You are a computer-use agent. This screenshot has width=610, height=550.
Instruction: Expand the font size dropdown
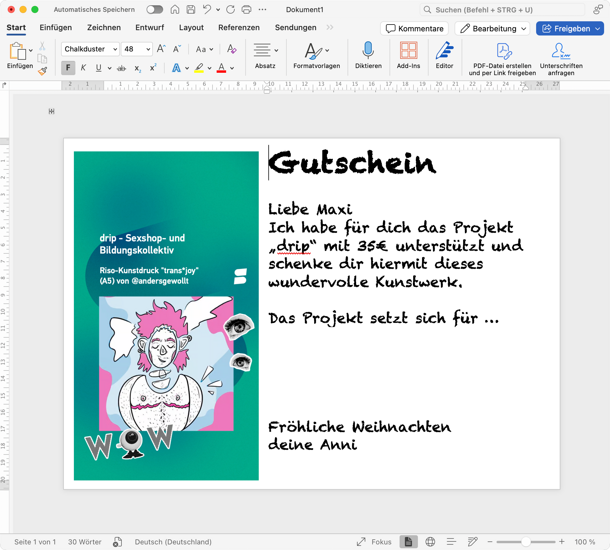click(x=148, y=49)
